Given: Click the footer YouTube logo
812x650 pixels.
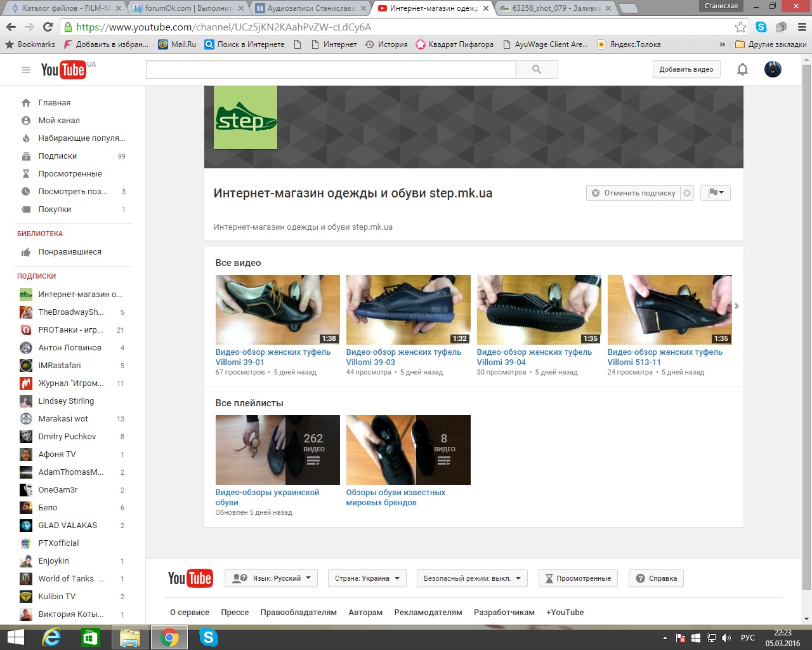Looking at the screenshot, I should coord(190,578).
